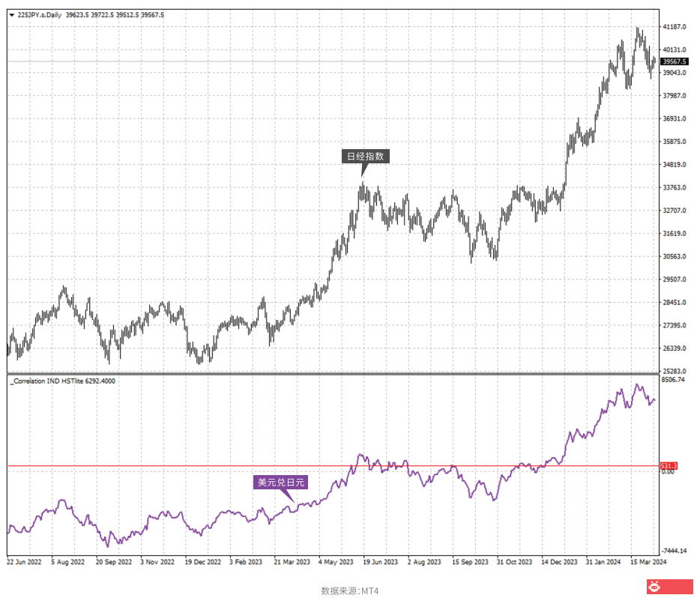Click the price axis value 34819.0
Screen dimensions: 700x598
674,165
